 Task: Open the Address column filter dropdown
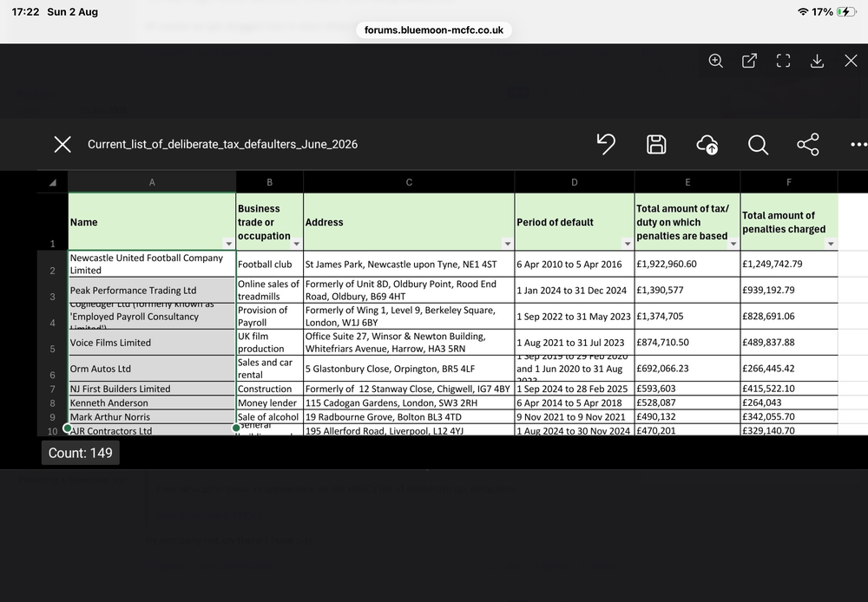pyautogui.click(x=508, y=244)
